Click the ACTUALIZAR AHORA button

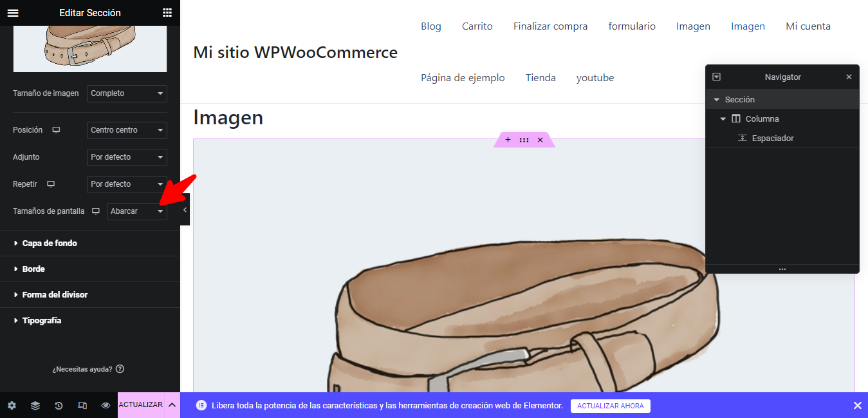click(x=611, y=406)
